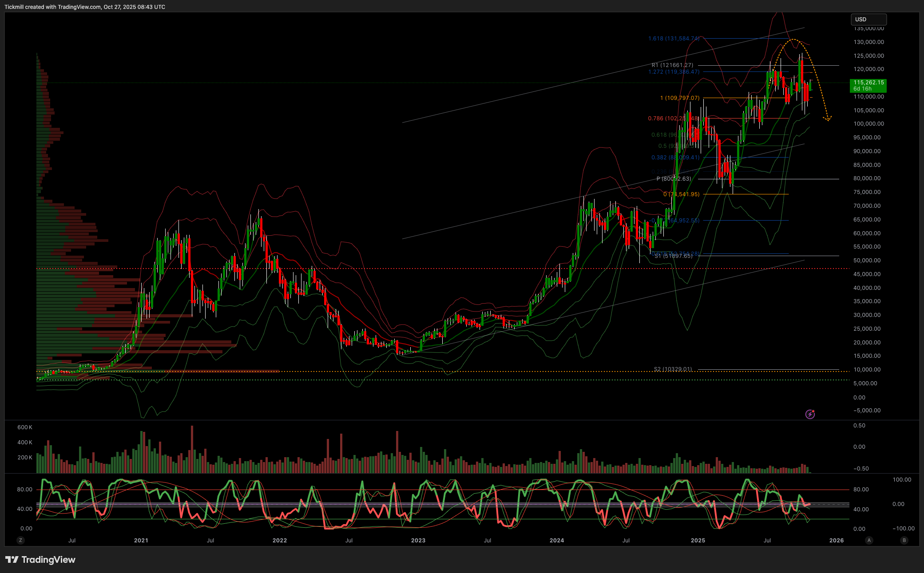Click the 2023 label on time axis
This screenshot has width=924, height=573.
pos(418,540)
